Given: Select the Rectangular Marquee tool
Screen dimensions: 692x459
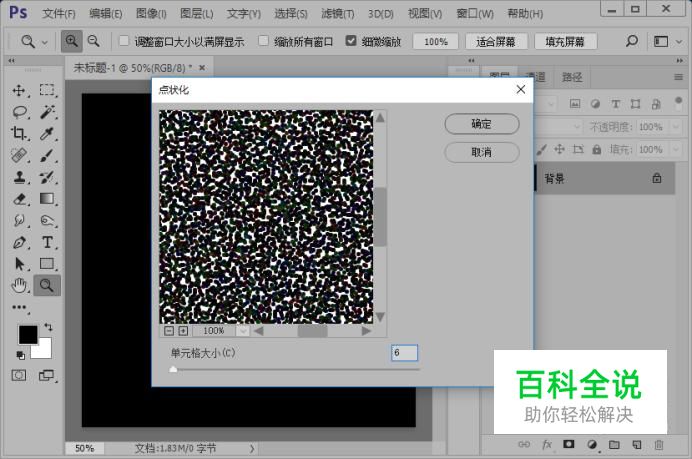Looking at the screenshot, I should coord(47,90).
